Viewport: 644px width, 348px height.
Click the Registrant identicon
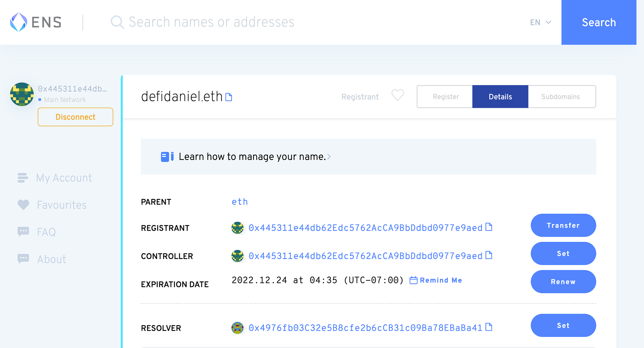click(x=237, y=228)
